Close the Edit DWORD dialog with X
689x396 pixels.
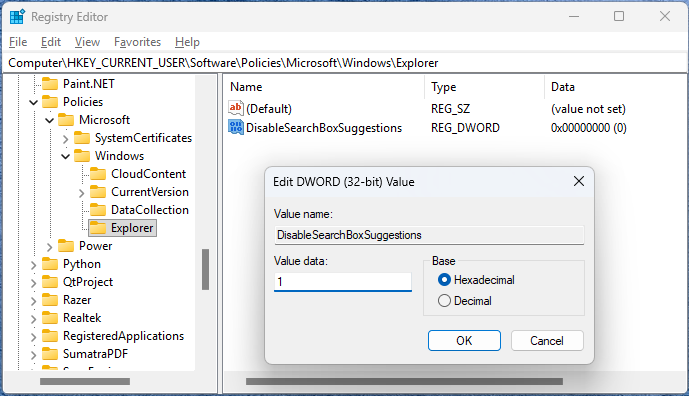pyautogui.click(x=579, y=181)
